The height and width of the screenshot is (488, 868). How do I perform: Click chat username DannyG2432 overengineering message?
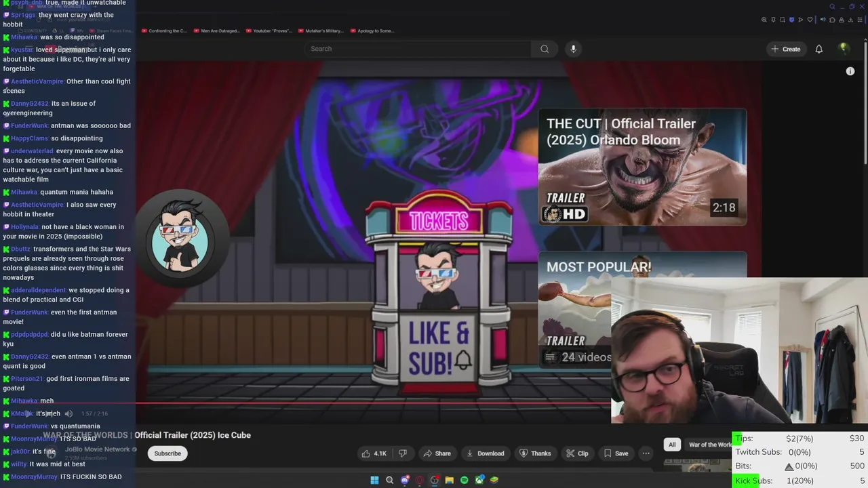[x=29, y=104]
